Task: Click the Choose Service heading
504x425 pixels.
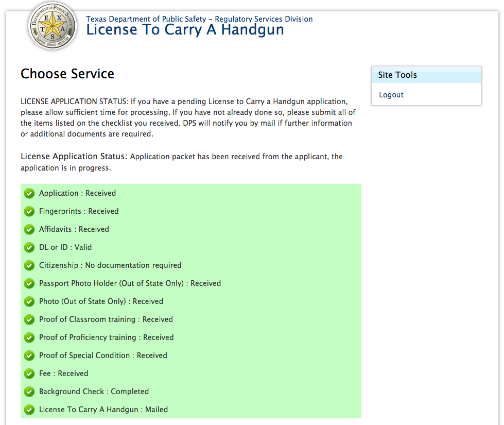Action: point(67,74)
